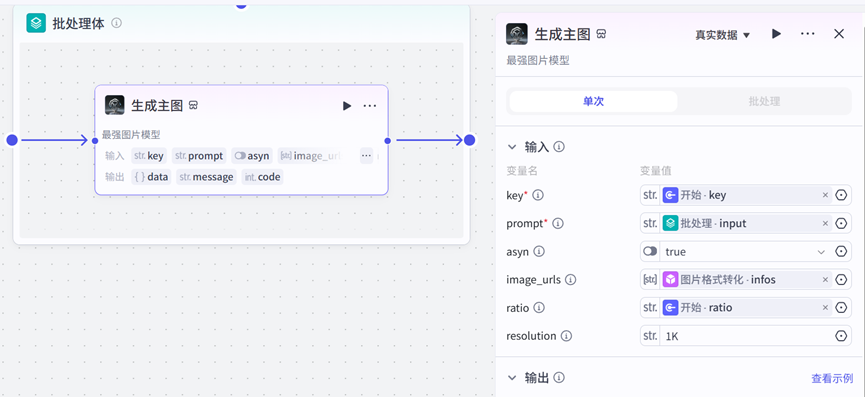The image size is (865, 397).
Task: Collapse the 输出 section
Action: point(512,378)
